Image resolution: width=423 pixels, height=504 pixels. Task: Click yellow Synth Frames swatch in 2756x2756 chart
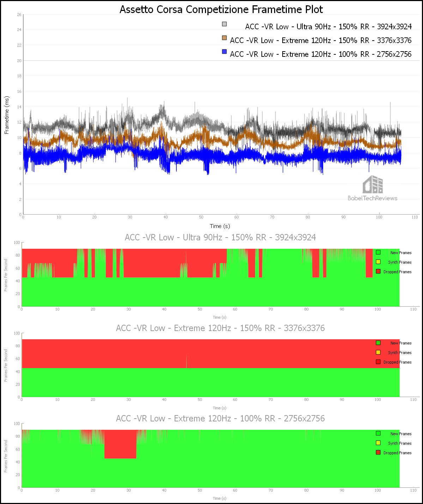click(378, 443)
